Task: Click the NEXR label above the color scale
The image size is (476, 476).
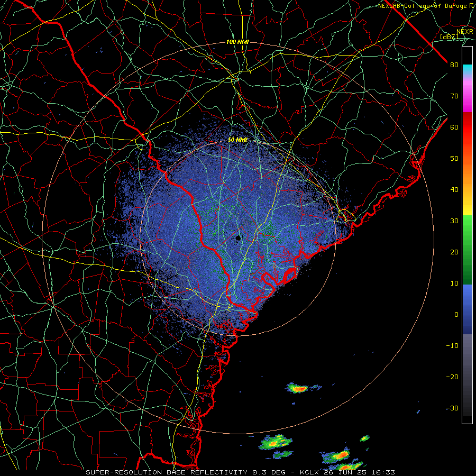Action: pos(464,32)
